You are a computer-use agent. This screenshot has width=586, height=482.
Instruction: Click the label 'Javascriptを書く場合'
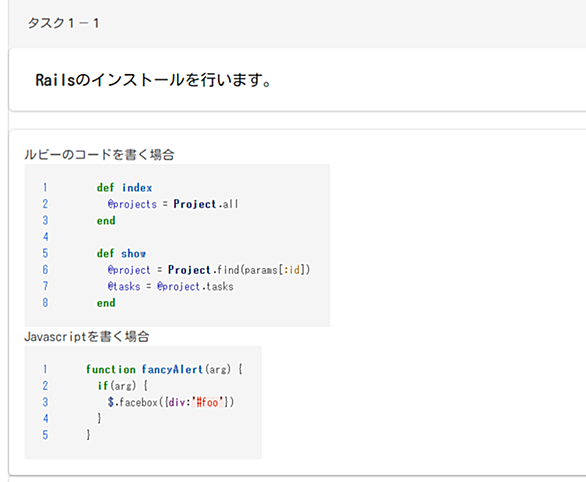click(87, 336)
